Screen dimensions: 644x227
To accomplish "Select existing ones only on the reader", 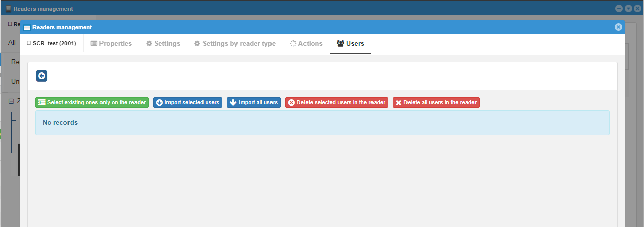I will pos(92,102).
